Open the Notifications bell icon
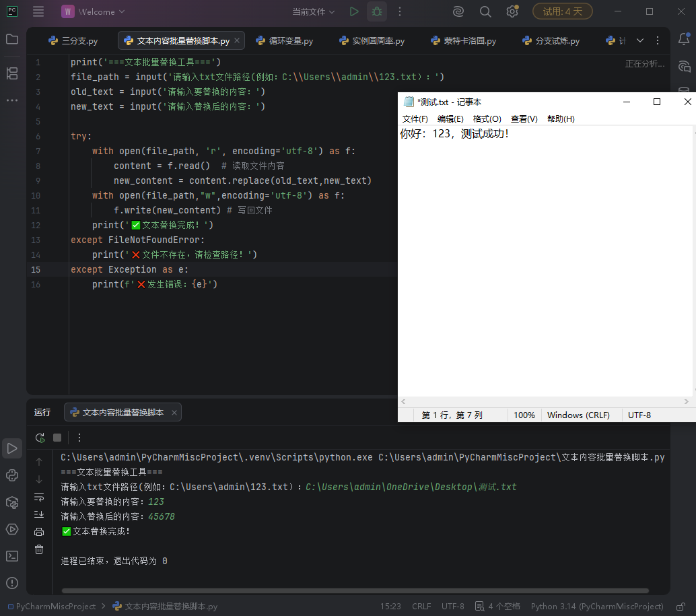Image resolution: width=696 pixels, height=616 pixels. pyautogui.click(x=684, y=39)
